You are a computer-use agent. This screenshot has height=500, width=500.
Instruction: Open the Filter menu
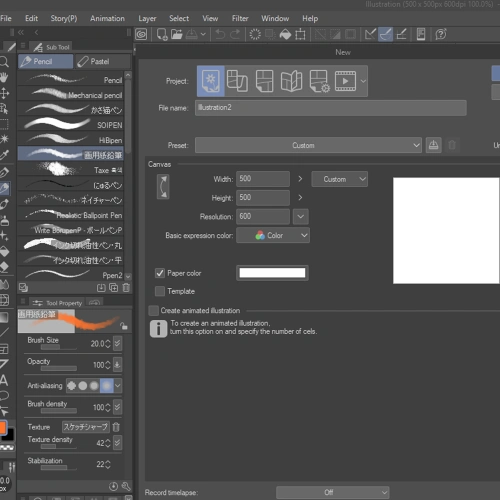click(x=240, y=18)
